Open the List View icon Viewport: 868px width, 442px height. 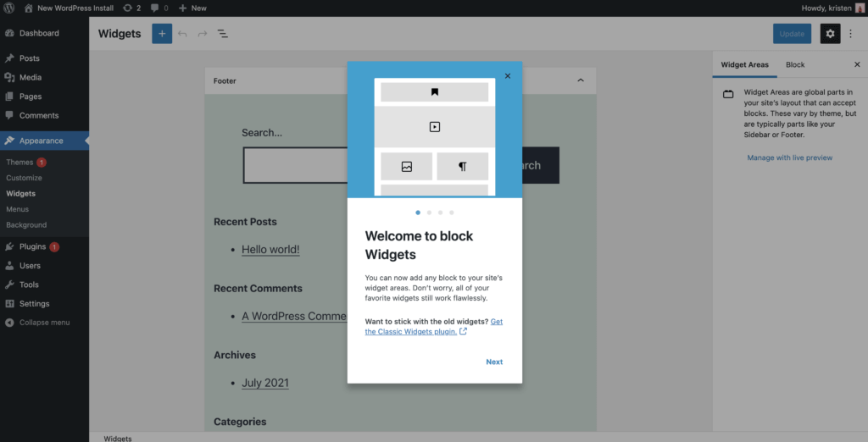[x=223, y=34]
